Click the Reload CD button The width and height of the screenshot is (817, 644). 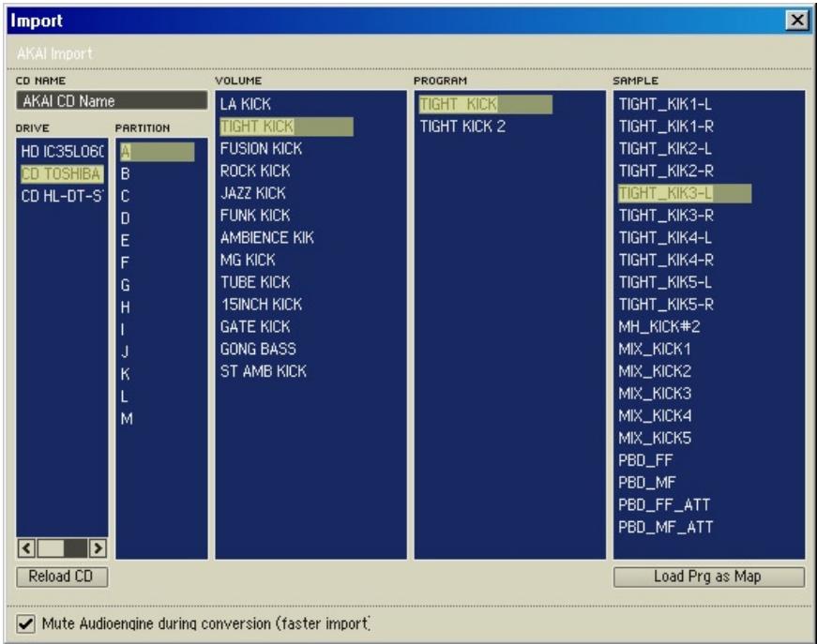(62, 577)
